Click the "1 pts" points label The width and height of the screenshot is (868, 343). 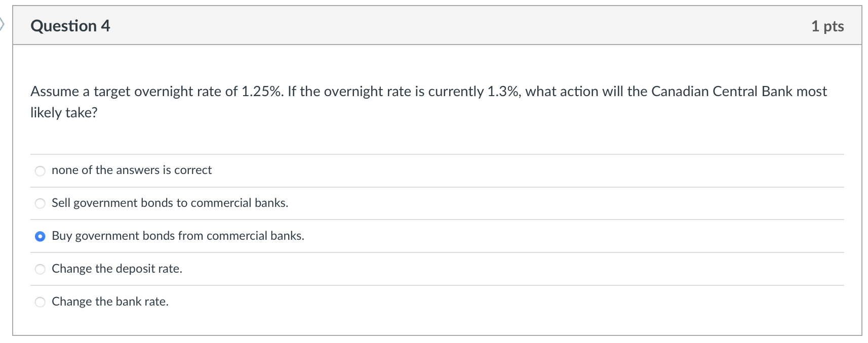click(827, 26)
